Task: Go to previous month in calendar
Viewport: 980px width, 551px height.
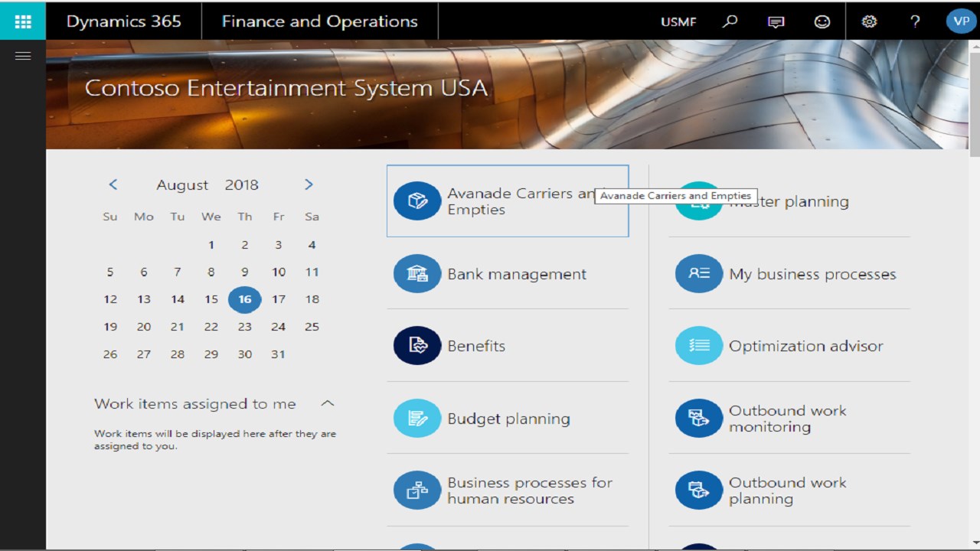Action: point(113,184)
